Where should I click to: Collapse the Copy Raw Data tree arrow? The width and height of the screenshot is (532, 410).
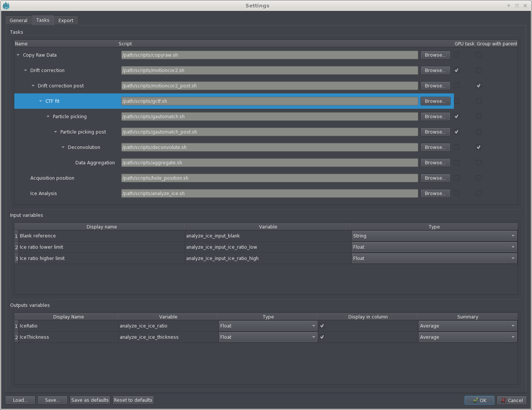[18, 55]
